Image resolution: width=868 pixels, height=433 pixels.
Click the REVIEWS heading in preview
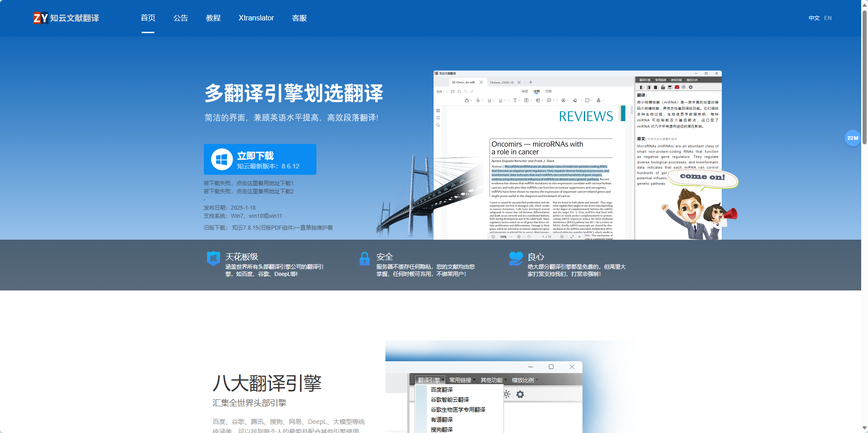[x=586, y=117]
